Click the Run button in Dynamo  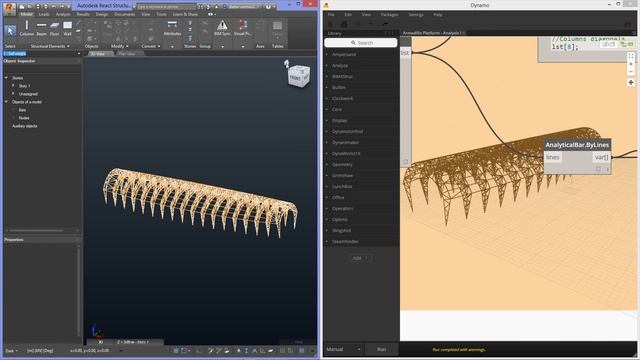point(382,349)
